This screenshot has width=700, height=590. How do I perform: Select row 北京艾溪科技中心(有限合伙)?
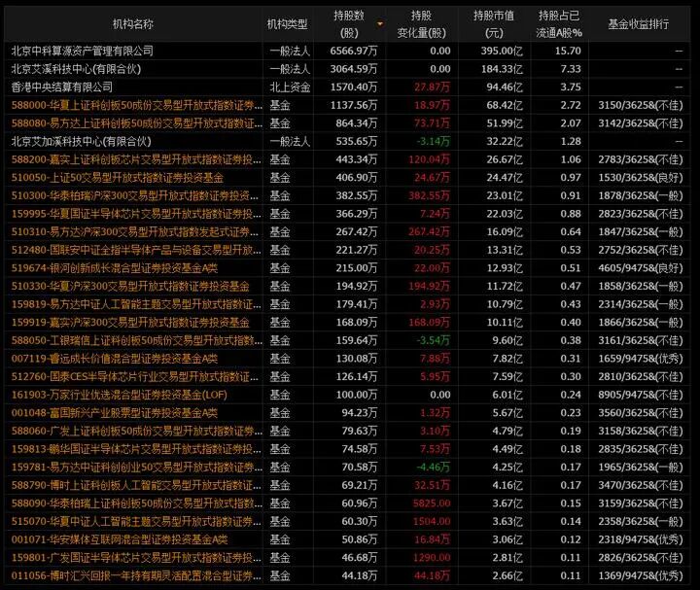point(347,69)
